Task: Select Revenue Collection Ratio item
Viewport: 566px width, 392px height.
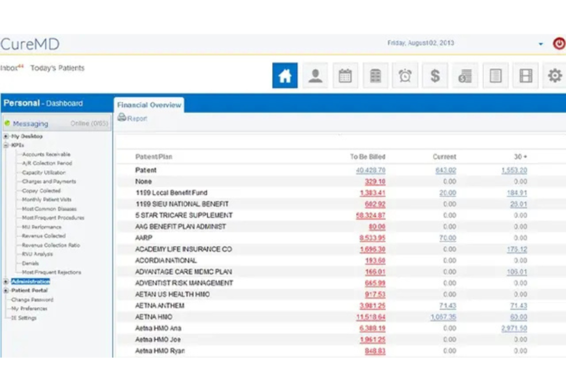Action: pyautogui.click(x=51, y=245)
